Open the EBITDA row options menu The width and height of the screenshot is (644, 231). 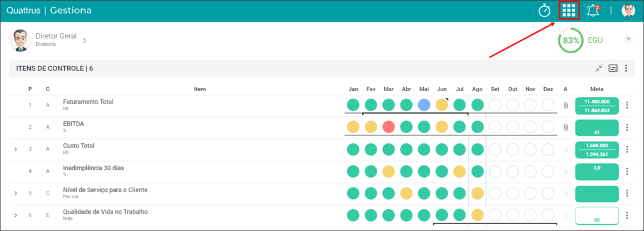point(627,127)
